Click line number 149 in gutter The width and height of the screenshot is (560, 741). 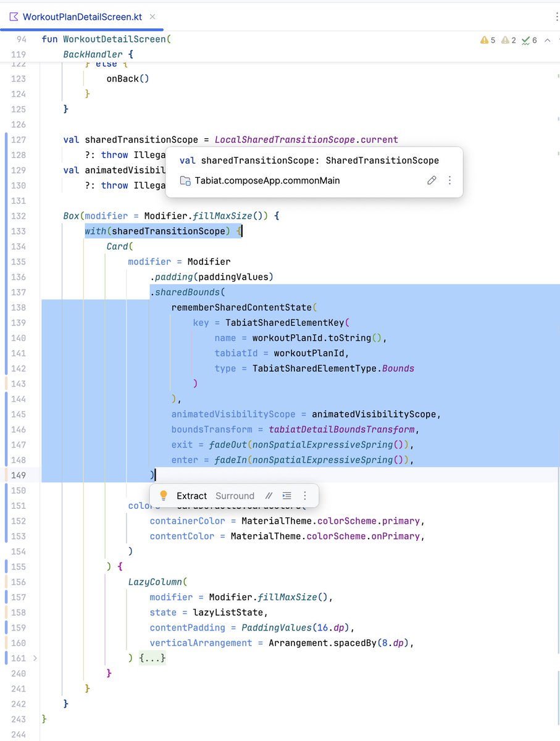pyautogui.click(x=18, y=475)
